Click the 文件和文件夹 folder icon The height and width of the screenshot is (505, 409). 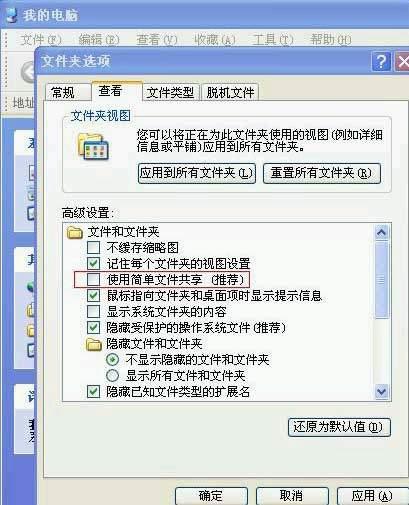[75, 232]
